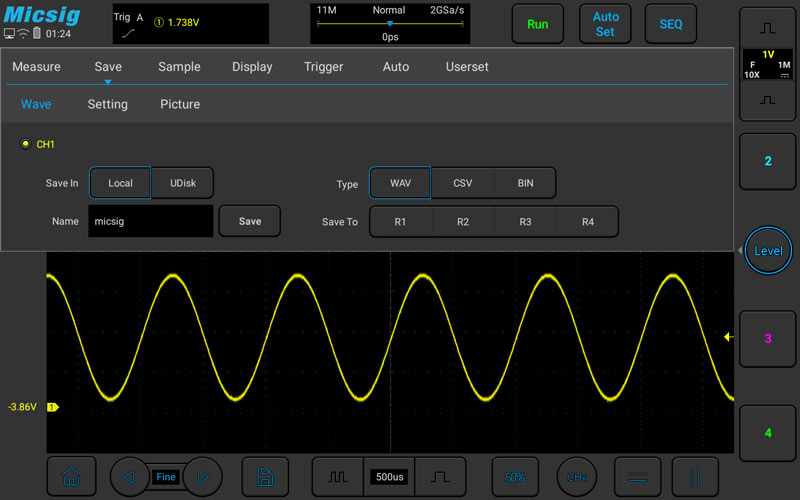Tap the home icon at bottom left

coord(71,477)
